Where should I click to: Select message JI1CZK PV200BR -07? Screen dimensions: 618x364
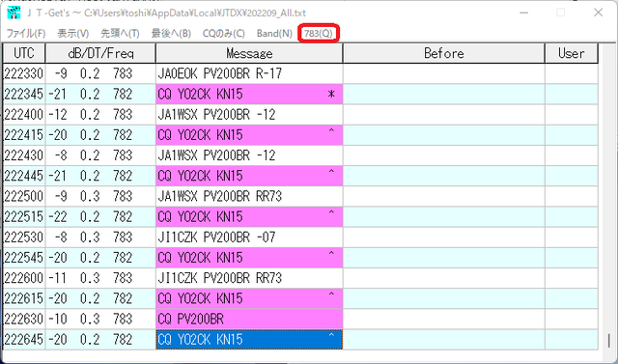point(249,238)
